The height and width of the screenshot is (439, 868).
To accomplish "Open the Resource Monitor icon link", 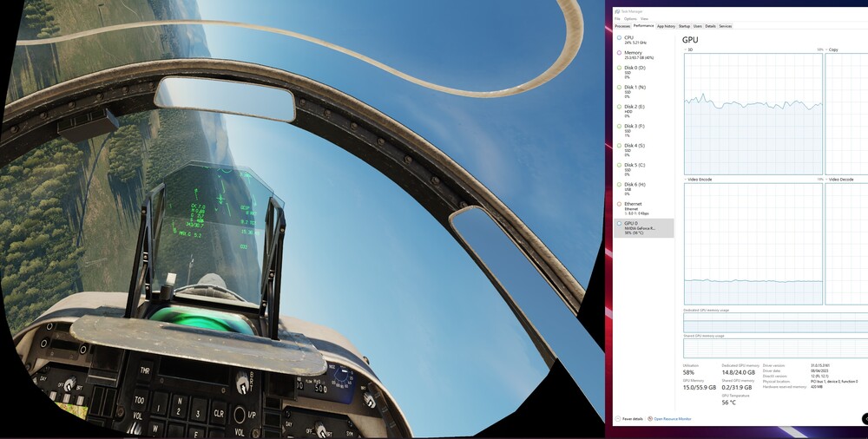I will pyautogui.click(x=650, y=419).
